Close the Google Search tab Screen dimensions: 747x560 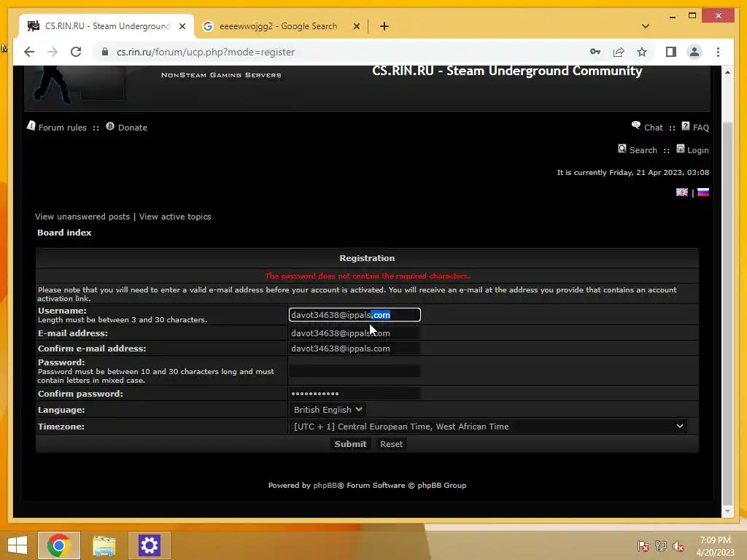[356, 26]
